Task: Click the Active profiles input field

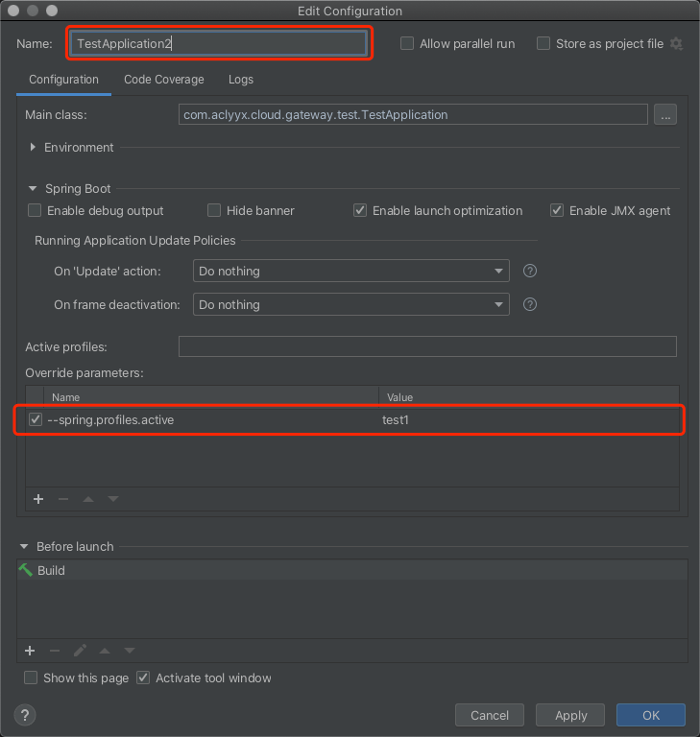Action: pos(427,346)
